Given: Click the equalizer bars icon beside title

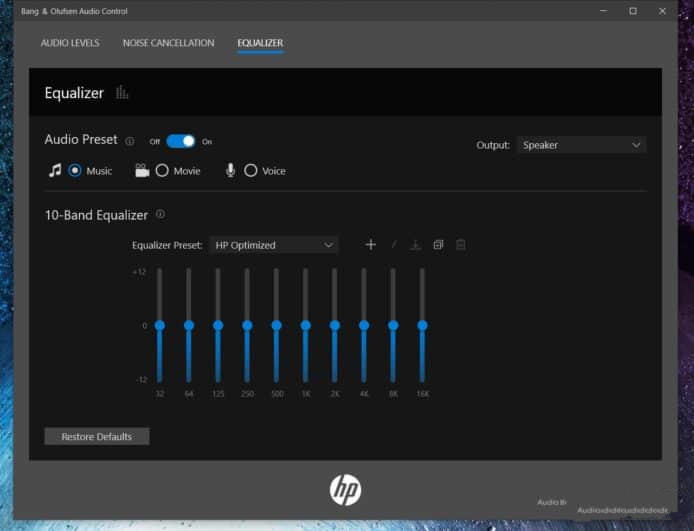Looking at the screenshot, I should (x=122, y=93).
